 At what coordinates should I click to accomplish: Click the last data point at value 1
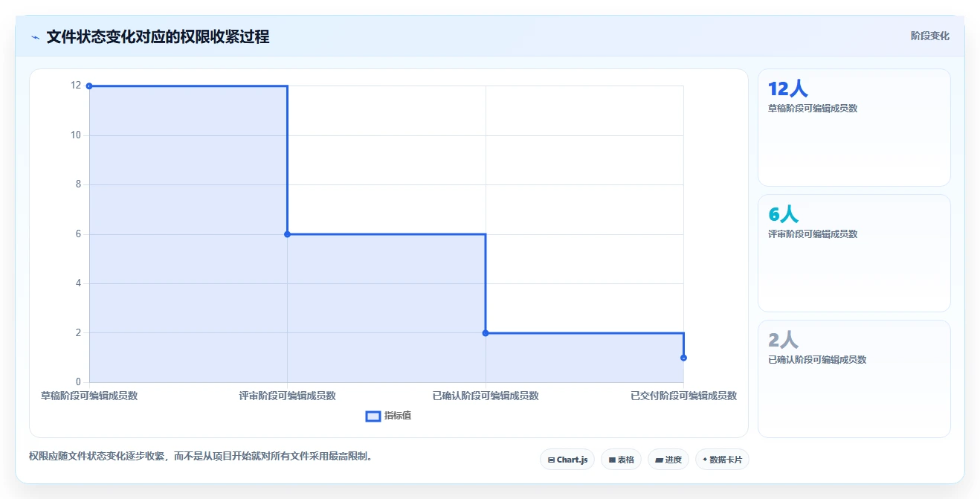coord(683,358)
